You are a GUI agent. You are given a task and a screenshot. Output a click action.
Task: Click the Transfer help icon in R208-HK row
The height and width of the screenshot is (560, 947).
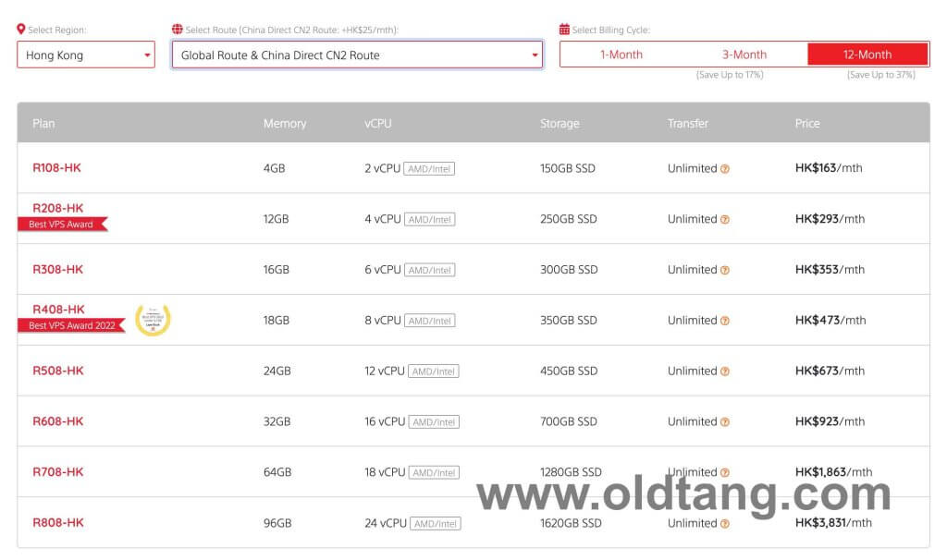click(x=725, y=220)
